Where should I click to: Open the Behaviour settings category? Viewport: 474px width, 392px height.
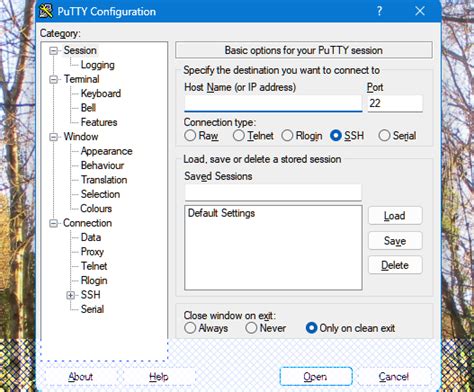pos(102,165)
